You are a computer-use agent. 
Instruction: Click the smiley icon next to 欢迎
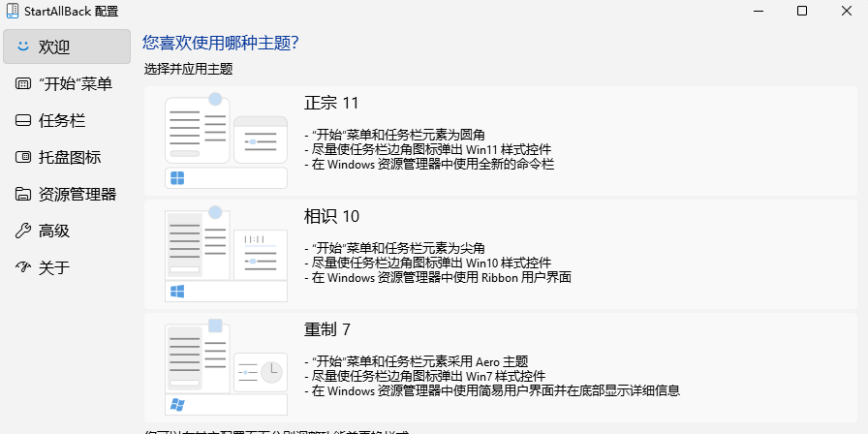tap(22, 46)
